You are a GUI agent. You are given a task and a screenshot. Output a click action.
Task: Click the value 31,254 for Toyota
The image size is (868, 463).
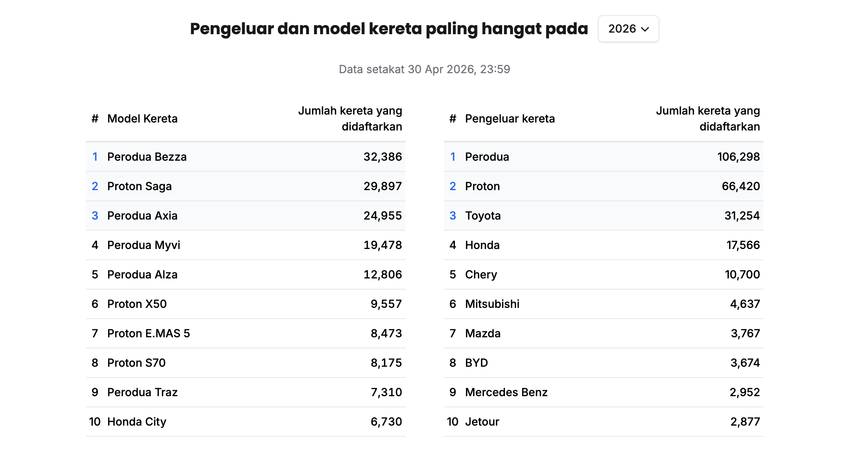coord(742,216)
